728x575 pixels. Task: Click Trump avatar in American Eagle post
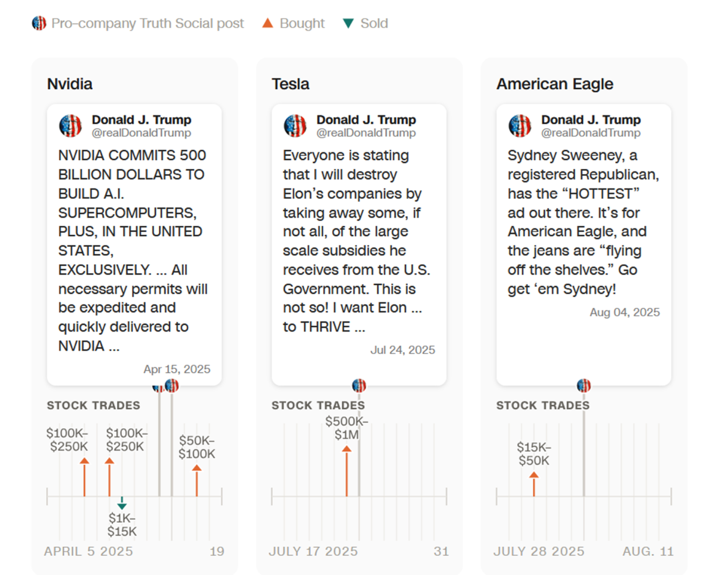tap(520, 126)
